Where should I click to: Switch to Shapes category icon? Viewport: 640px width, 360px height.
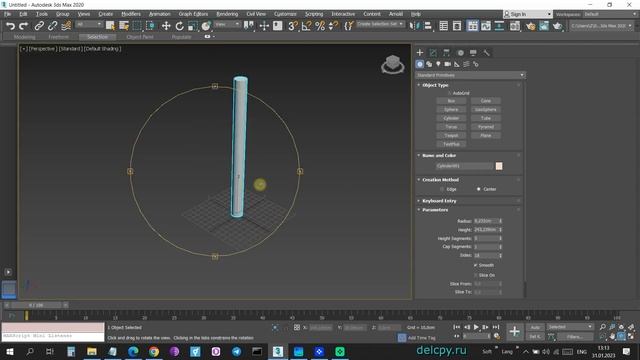click(x=429, y=64)
